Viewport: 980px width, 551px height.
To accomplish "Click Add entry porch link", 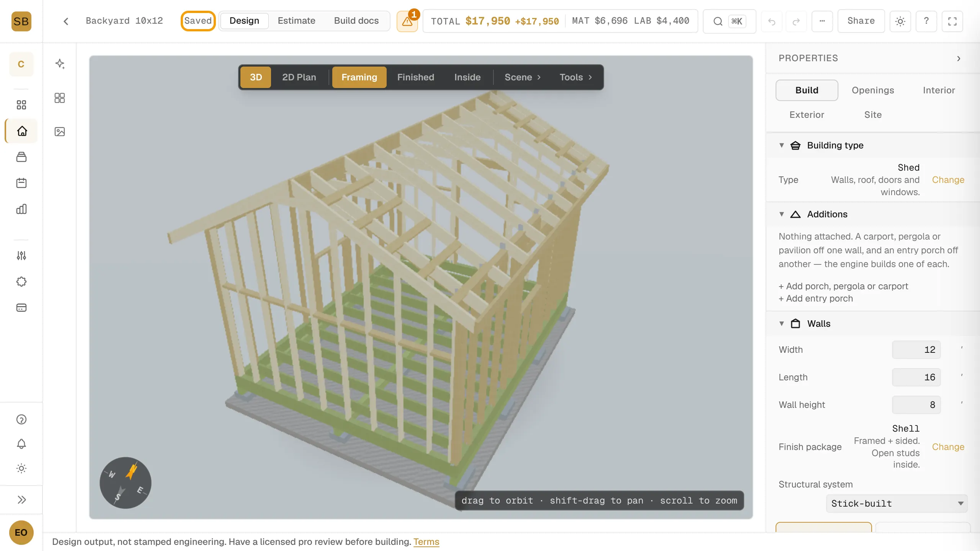I will coord(816,298).
